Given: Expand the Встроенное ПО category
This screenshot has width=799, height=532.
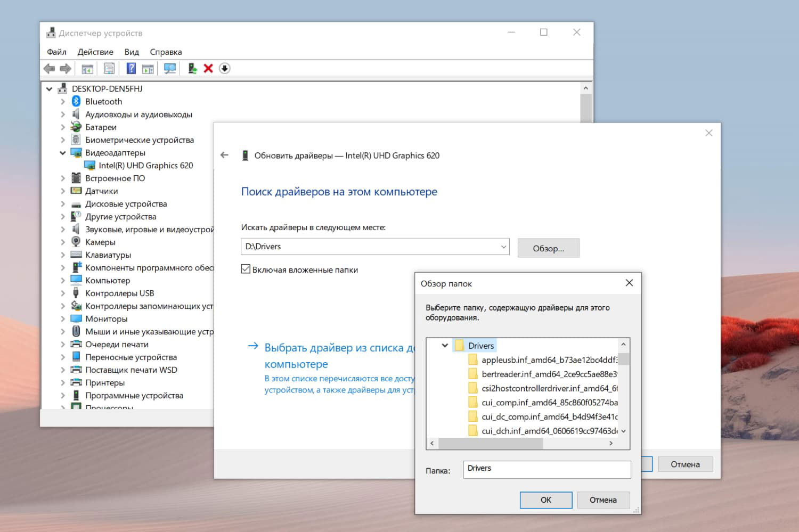Looking at the screenshot, I should 63,178.
